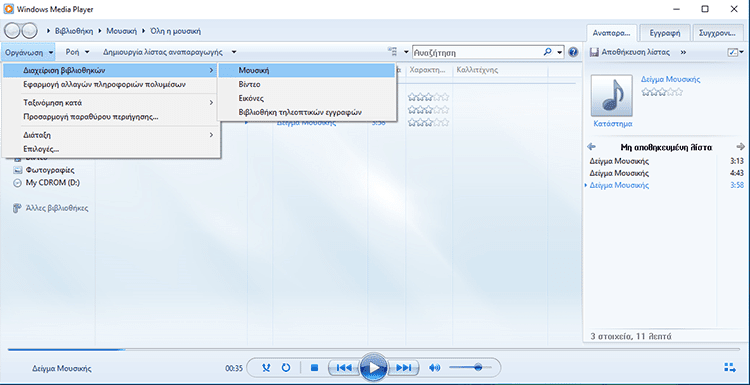Image resolution: width=750 pixels, height=385 pixels.
Task: Go to next list with right arrow
Action: (740, 147)
